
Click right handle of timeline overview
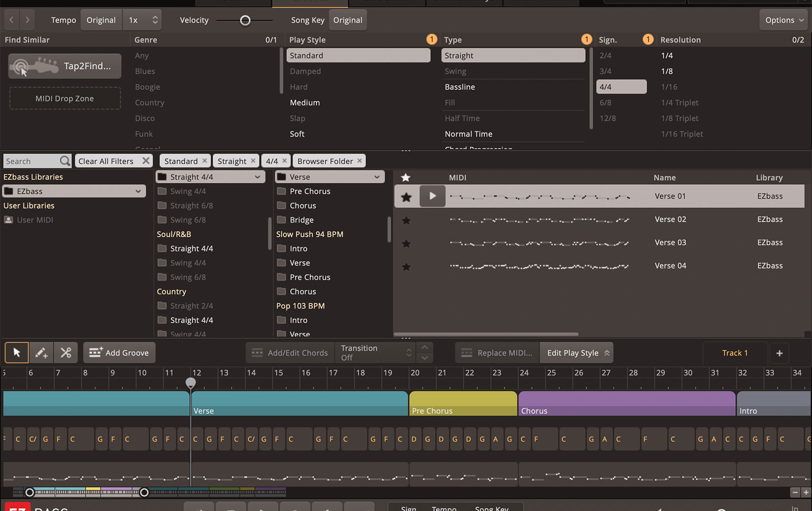click(x=144, y=492)
